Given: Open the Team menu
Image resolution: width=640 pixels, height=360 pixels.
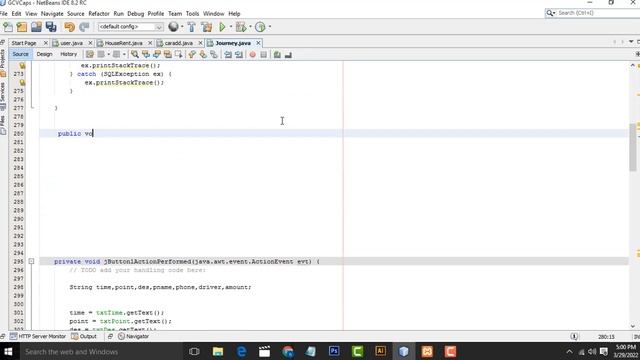Looking at the screenshot, I should click(x=175, y=13).
